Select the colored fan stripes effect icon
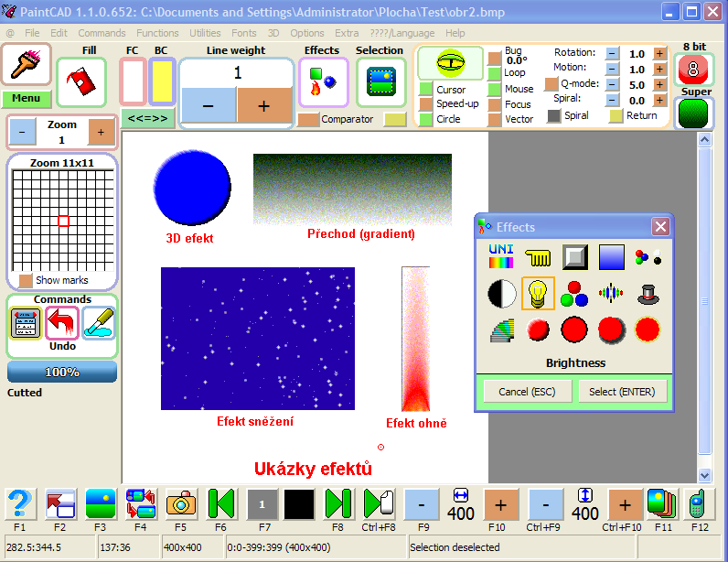The width and height of the screenshot is (728, 562). click(x=501, y=330)
